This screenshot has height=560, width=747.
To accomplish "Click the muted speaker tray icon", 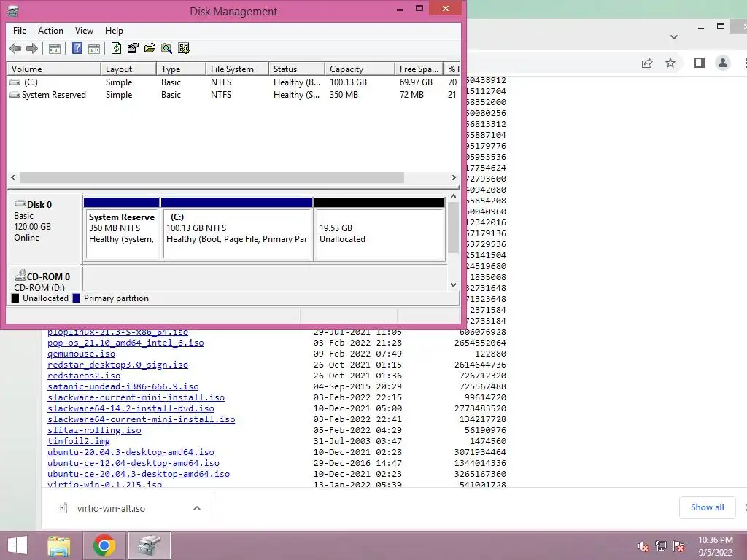I will [643, 546].
